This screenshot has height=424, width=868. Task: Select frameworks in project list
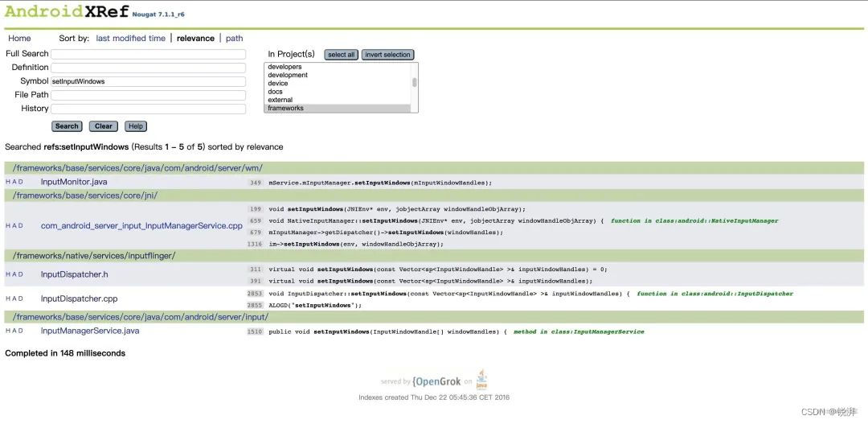coord(338,108)
